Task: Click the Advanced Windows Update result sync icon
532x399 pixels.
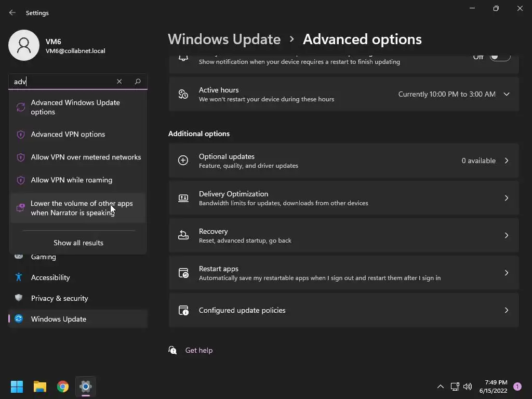Action: pyautogui.click(x=21, y=107)
